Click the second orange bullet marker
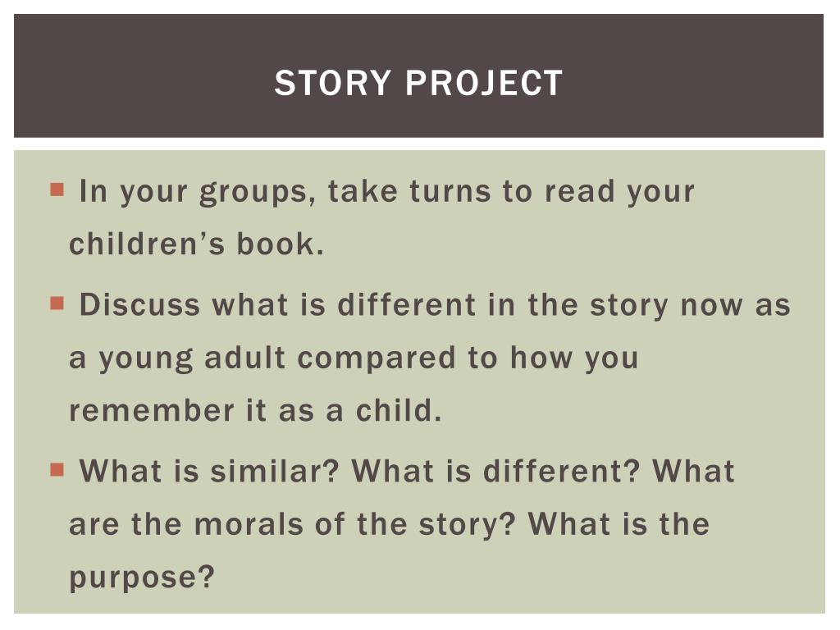840x630 pixels. (x=57, y=304)
